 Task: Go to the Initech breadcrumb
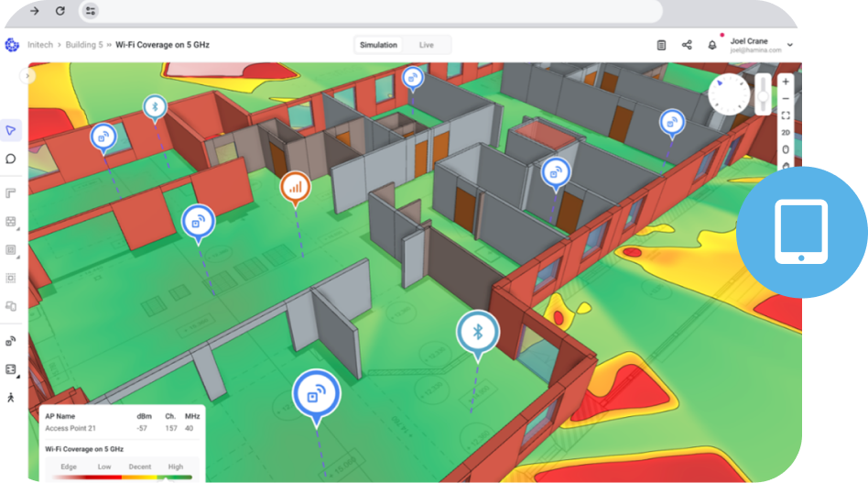click(x=40, y=45)
